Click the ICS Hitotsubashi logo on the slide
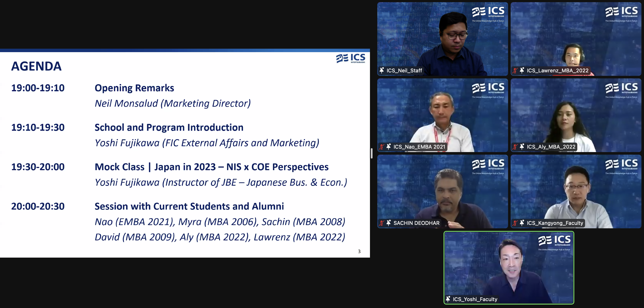Image resolution: width=644 pixels, height=308 pixels. (350, 58)
